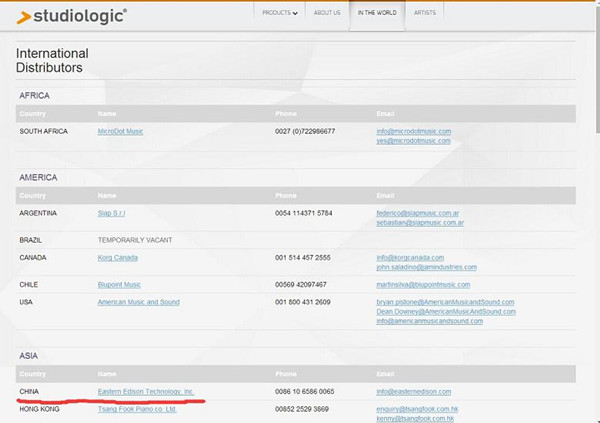
Task: Click the Korg Canada link
Action: click(120, 257)
